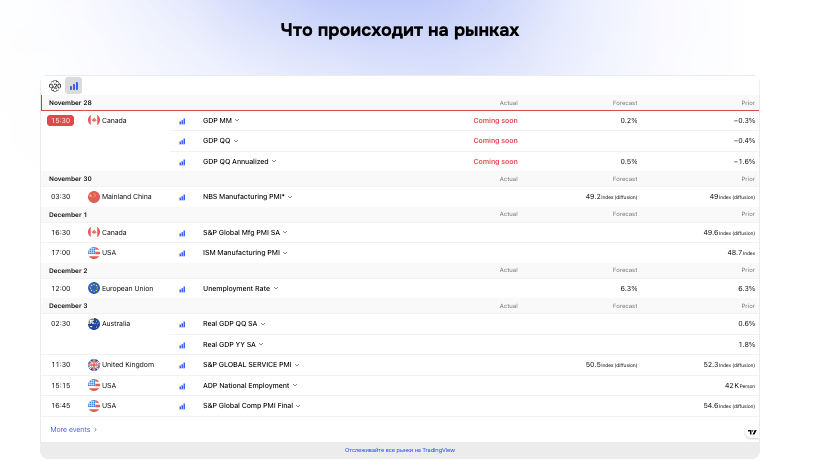
Task: Click the Canada flag in the 16:30 row
Action: click(93, 233)
